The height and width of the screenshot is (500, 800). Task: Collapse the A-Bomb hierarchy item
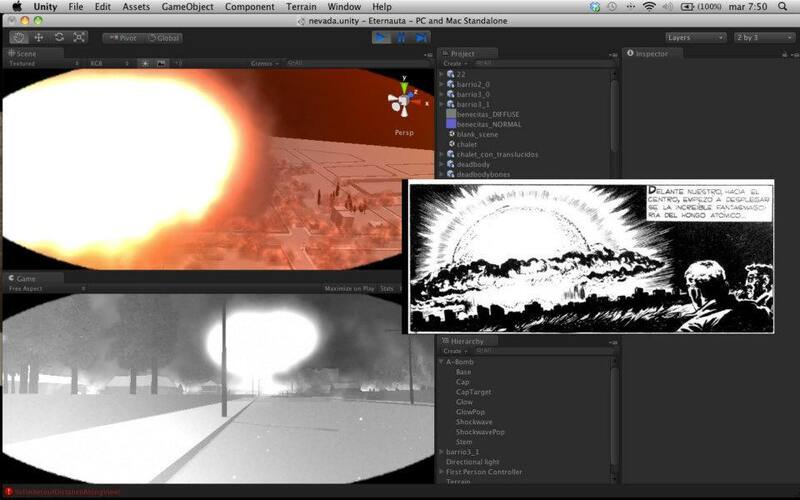click(442, 362)
